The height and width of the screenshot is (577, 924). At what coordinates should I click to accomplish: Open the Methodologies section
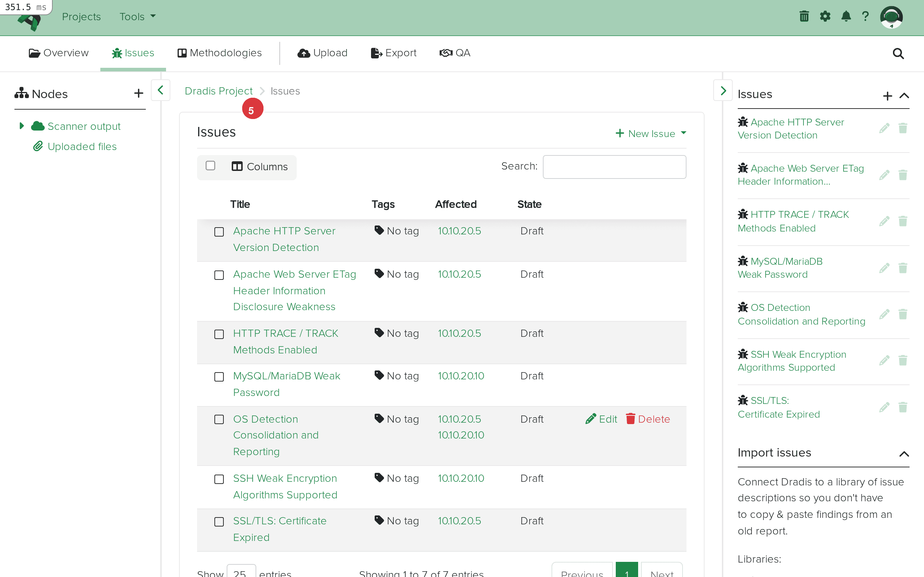coord(219,53)
